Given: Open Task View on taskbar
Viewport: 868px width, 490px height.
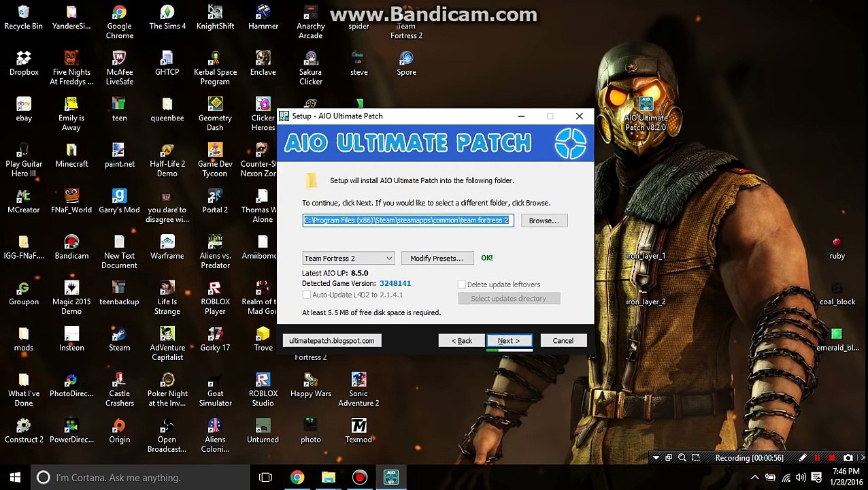Looking at the screenshot, I should (265, 478).
